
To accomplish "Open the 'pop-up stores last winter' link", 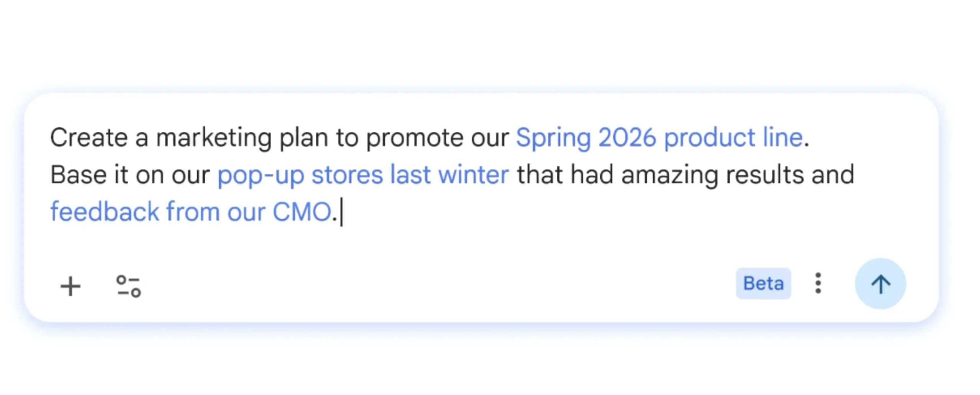I will (x=363, y=175).
